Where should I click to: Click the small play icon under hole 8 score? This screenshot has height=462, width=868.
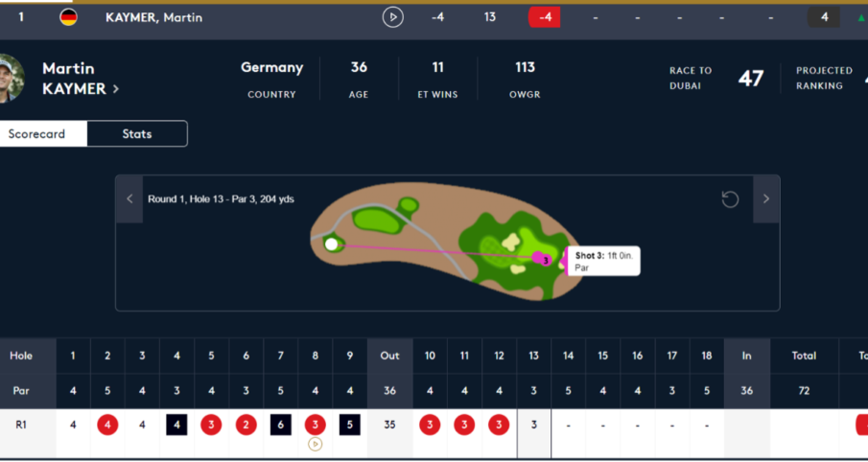pos(315,444)
